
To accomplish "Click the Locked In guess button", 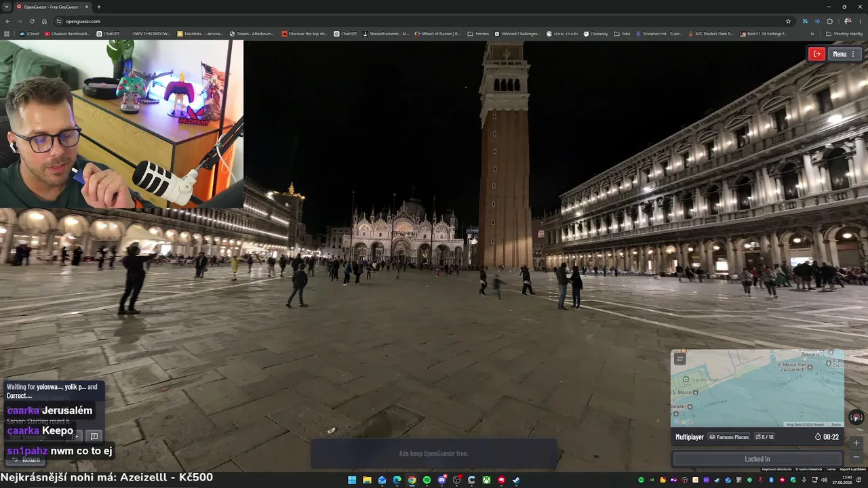I will (757, 459).
